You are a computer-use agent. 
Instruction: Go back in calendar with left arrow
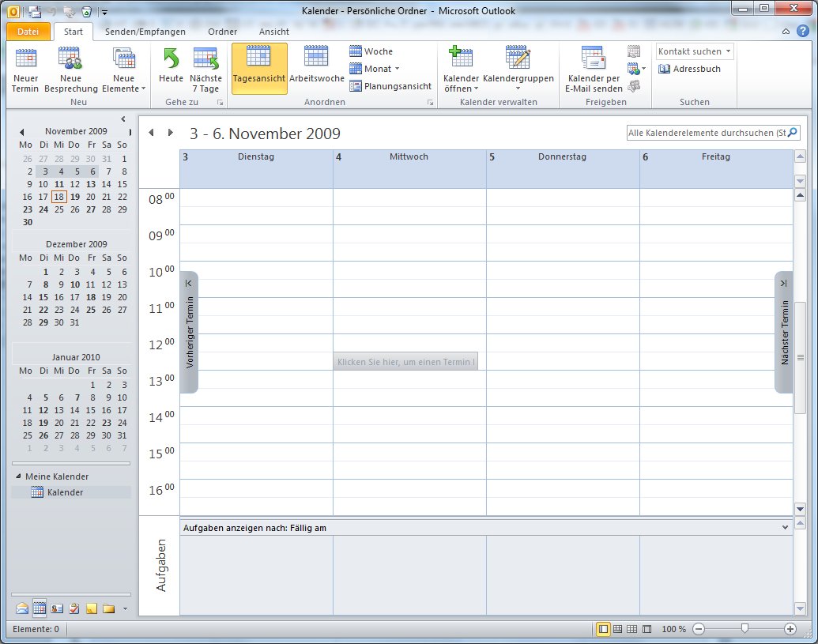(151, 133)
